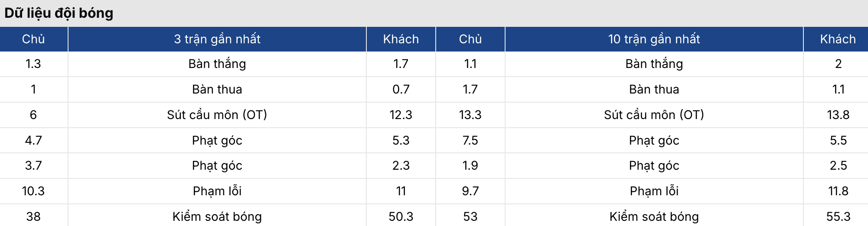The height and width of the screenshot is (226, 868).
Task: Click the 13.8 shots-on-target value
Action: [x=838, y=115]
